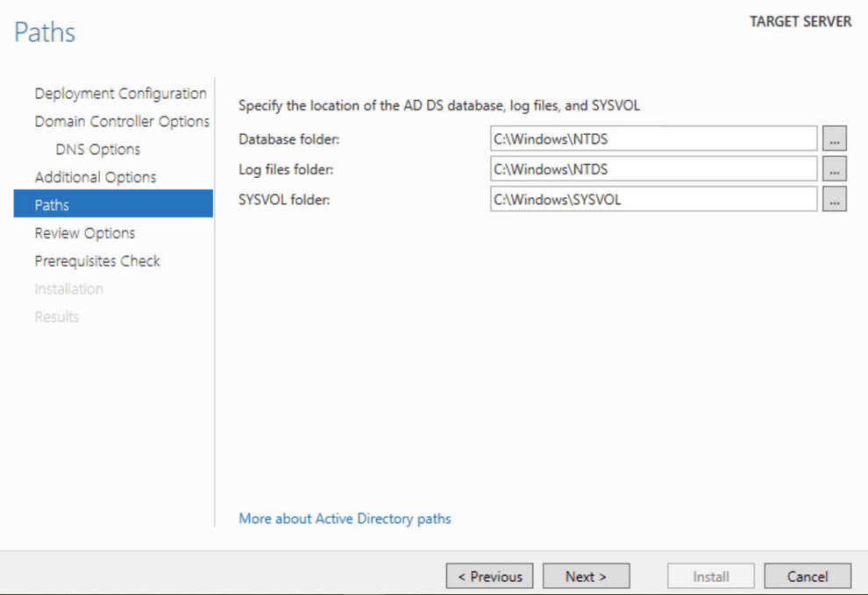Click the Installation step in sidebar
The width and height of the screenshot is (868, 595).
pyautogui.click(x=68, y=289)
